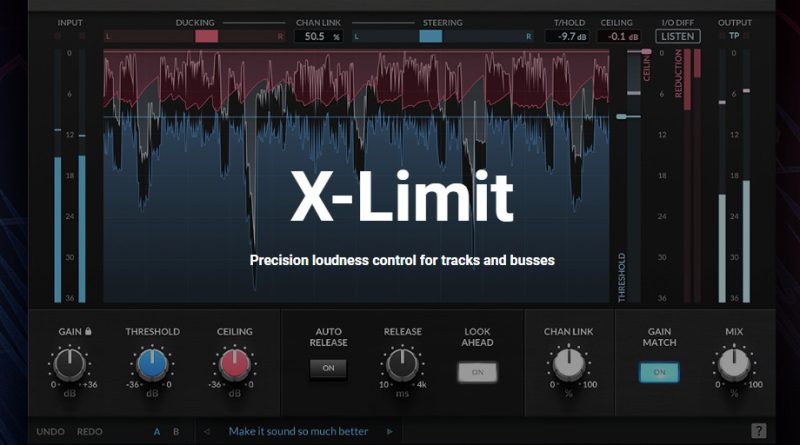Click the Gain knob
This screenshot has height=445, width=800.
pos(70,365)
